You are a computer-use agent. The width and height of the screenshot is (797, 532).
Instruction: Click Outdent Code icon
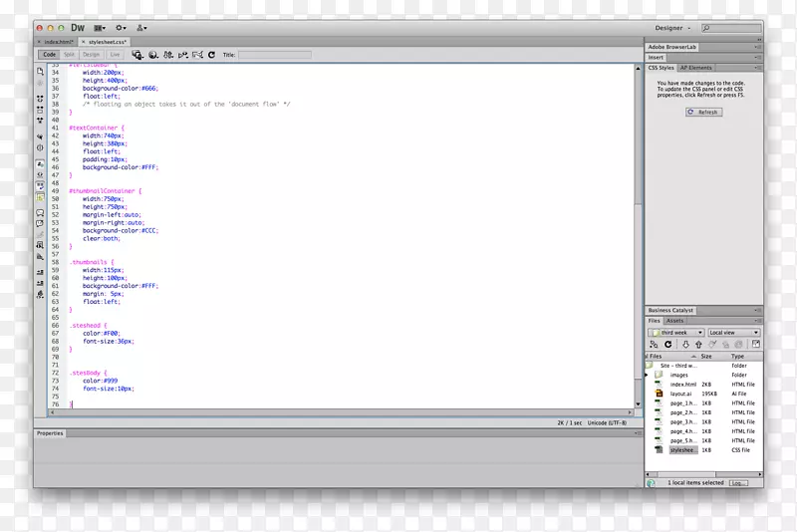pyautogui.click(x=40, y=283)
